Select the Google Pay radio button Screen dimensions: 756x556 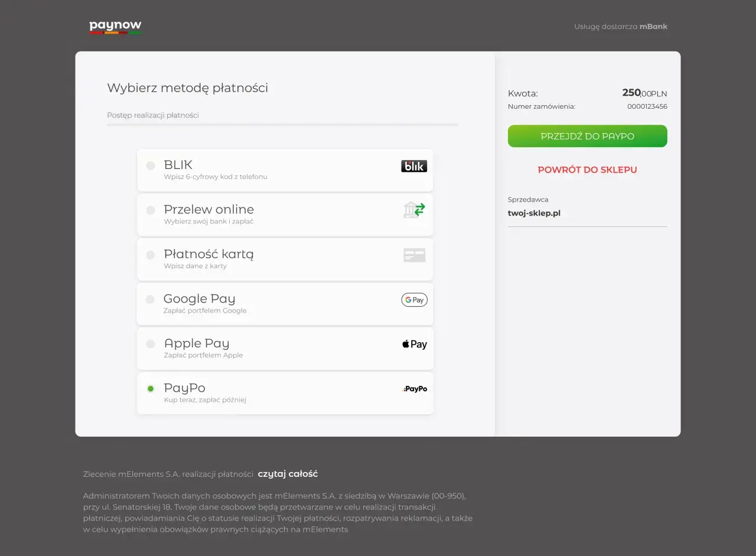(x=150, y=300)
